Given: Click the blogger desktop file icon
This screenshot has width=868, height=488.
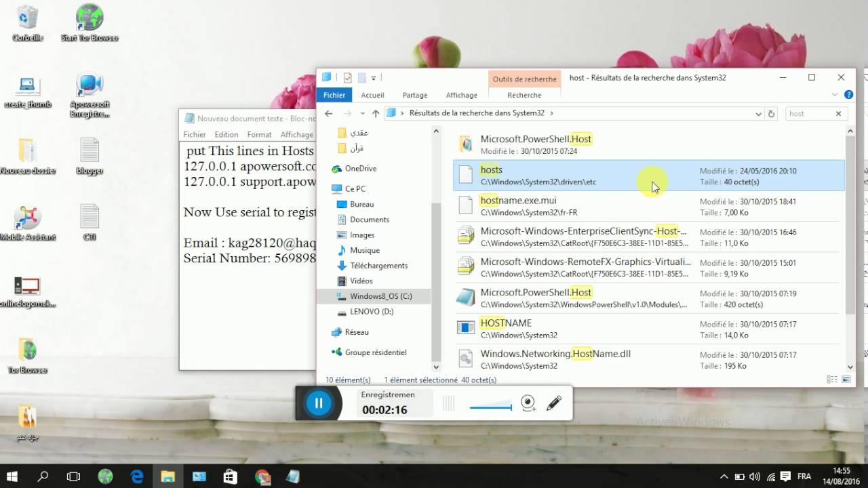Looking at the screenshot, I should pos(90,157).
